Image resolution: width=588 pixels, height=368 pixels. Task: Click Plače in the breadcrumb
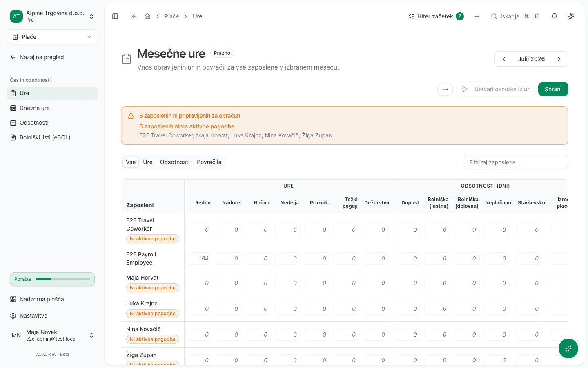[x=172, y=16]
